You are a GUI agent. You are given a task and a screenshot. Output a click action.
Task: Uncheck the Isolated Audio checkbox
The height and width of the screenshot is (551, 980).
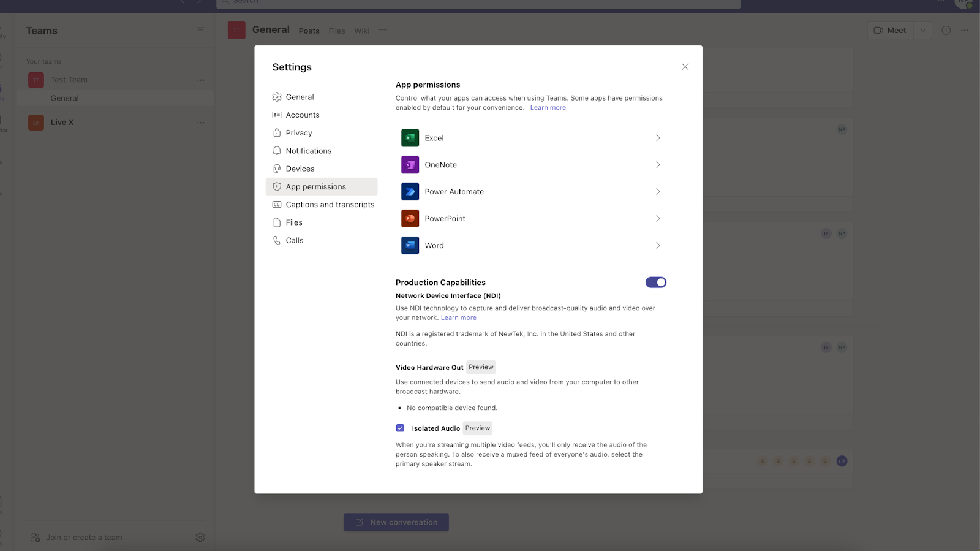point(400,428)
